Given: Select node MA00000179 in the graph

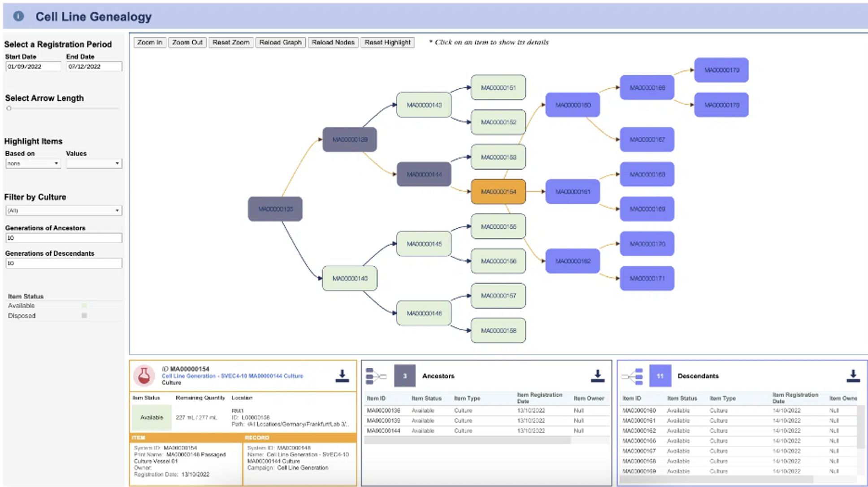Looking at the screenshot, I should [721, 70].
